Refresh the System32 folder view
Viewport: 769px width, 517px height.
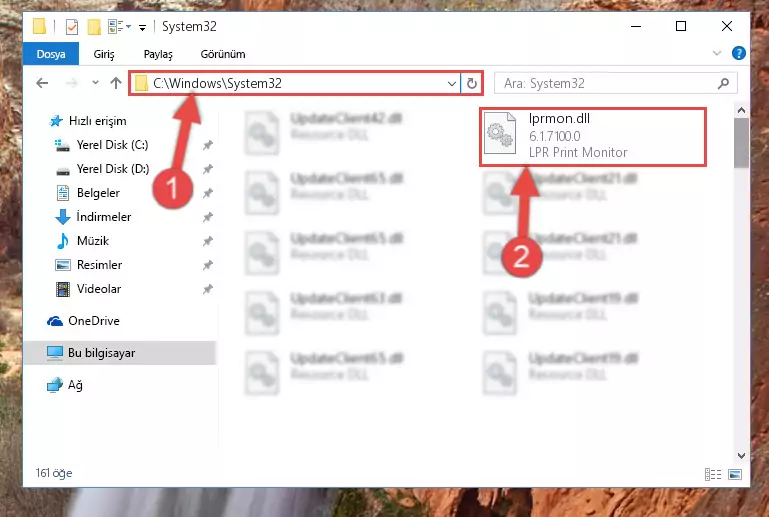(471, 83)
